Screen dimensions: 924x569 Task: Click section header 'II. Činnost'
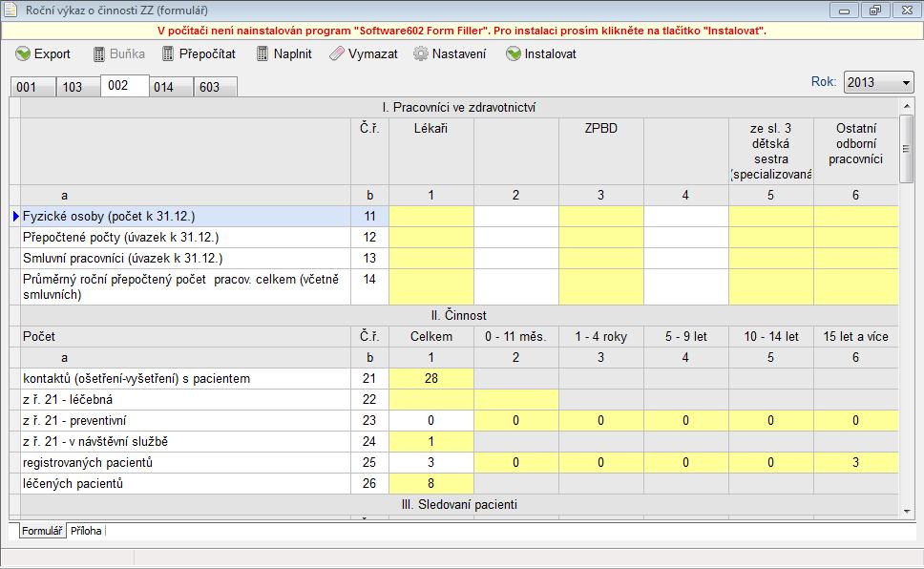[459, 315]
